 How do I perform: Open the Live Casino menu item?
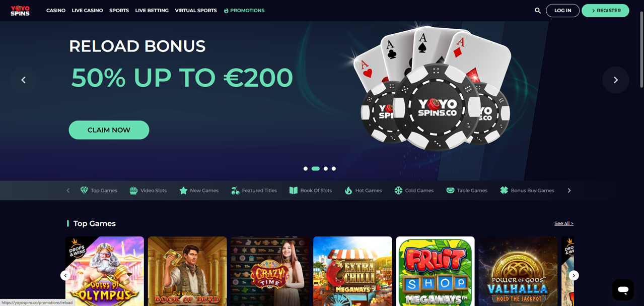tap(87, 11)
